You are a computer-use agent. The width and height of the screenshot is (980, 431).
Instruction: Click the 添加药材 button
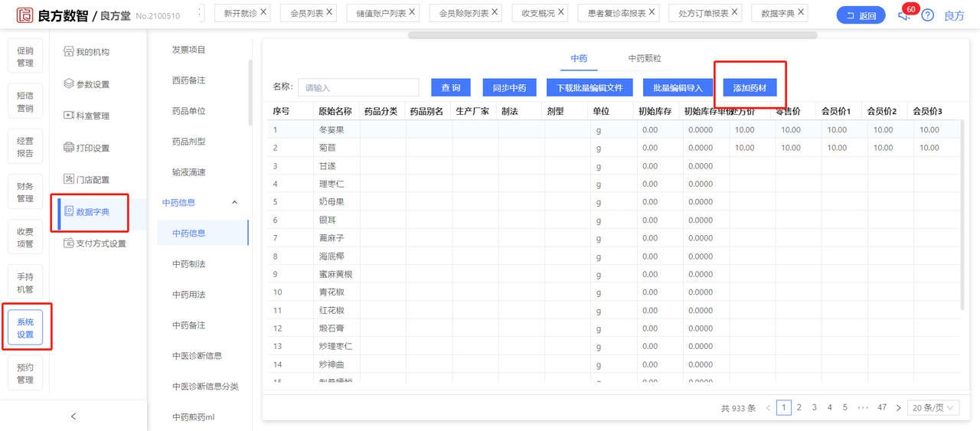[750, 88]
